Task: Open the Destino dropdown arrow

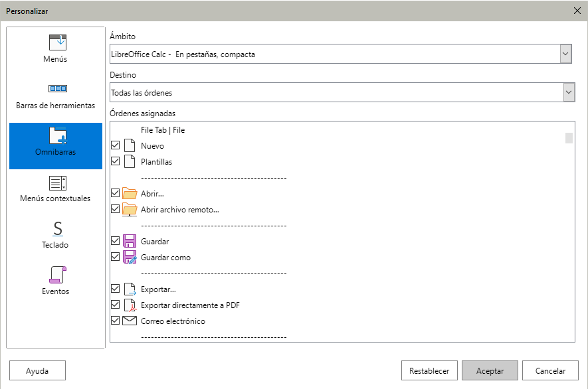Action: [568, 92]
